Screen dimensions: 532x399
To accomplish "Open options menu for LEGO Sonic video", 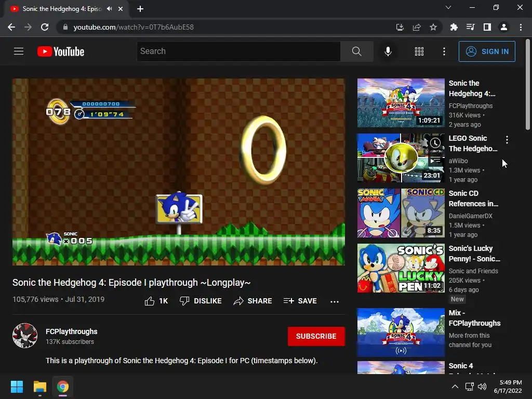I will (x=507, y=139).
